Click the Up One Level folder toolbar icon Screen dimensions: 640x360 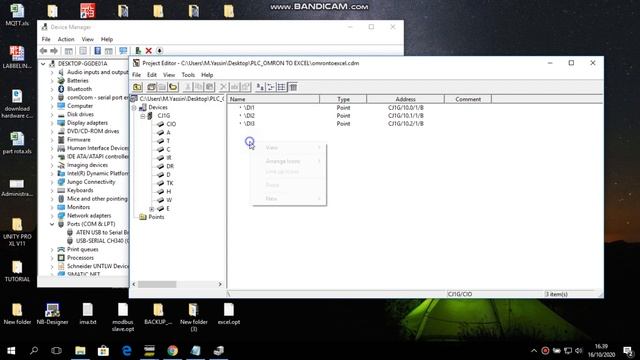tap(138, 87)
